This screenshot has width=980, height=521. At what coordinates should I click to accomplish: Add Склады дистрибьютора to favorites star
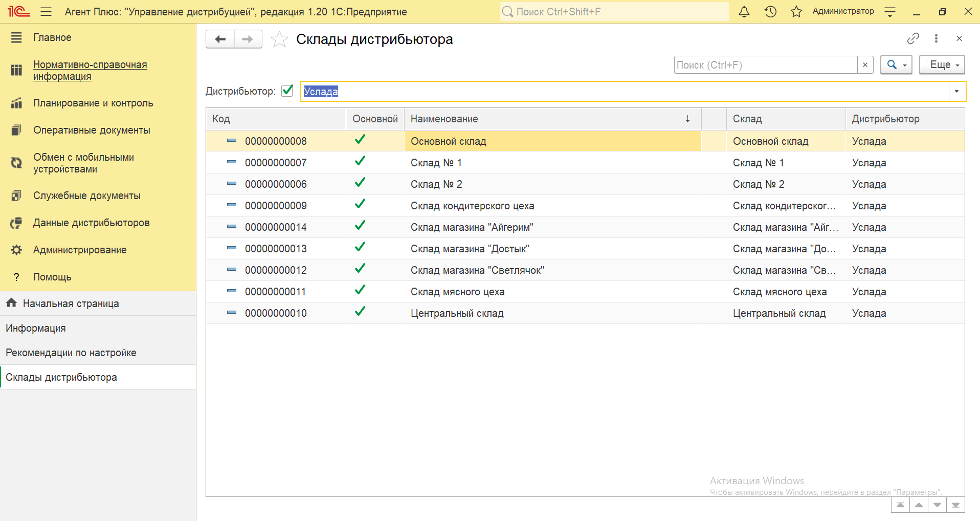pyautogui.click(x=279, y=39)
